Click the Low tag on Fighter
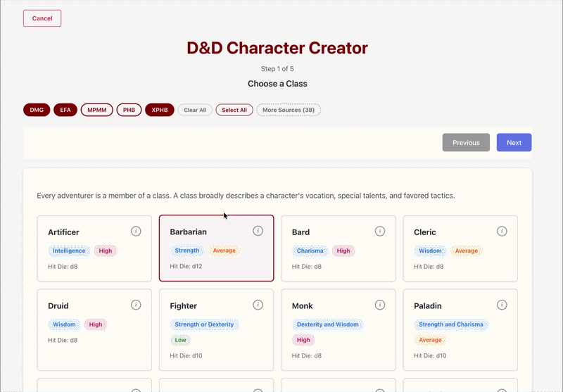This screenshot has width=563, height=392. click(x=181, y=340)
